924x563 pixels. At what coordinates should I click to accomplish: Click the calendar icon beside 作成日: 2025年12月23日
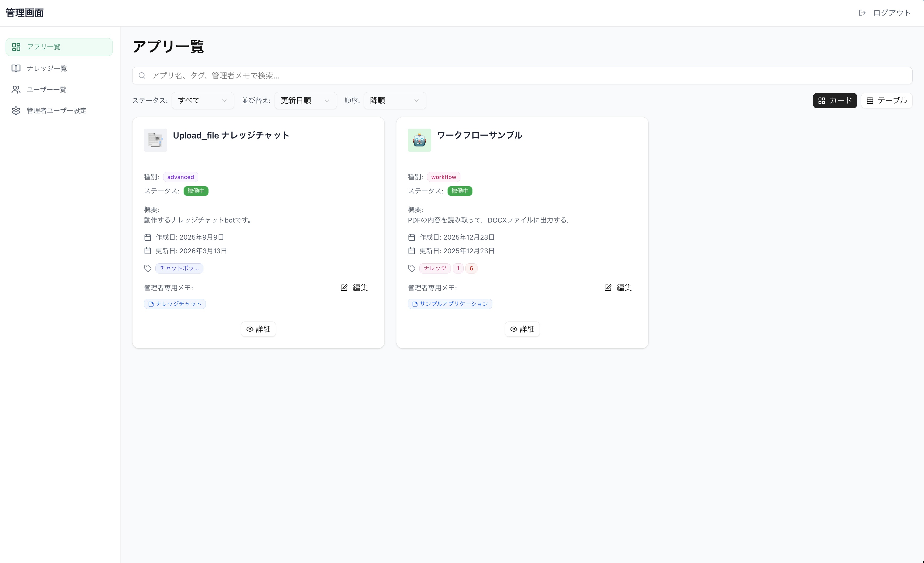411,237
